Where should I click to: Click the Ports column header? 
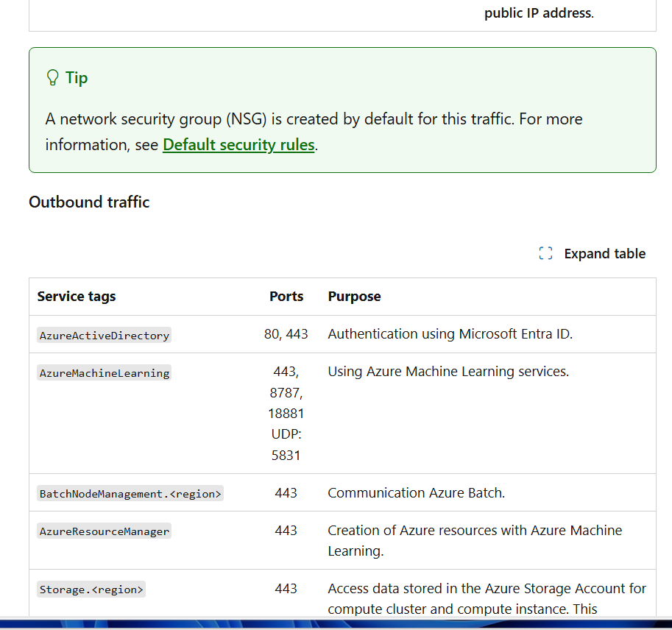click(286, 297)
